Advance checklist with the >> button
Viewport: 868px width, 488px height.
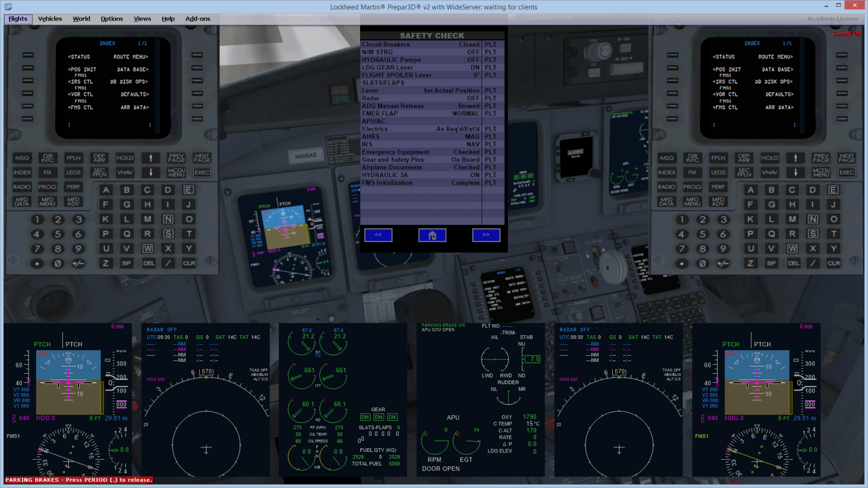point(486,235)
